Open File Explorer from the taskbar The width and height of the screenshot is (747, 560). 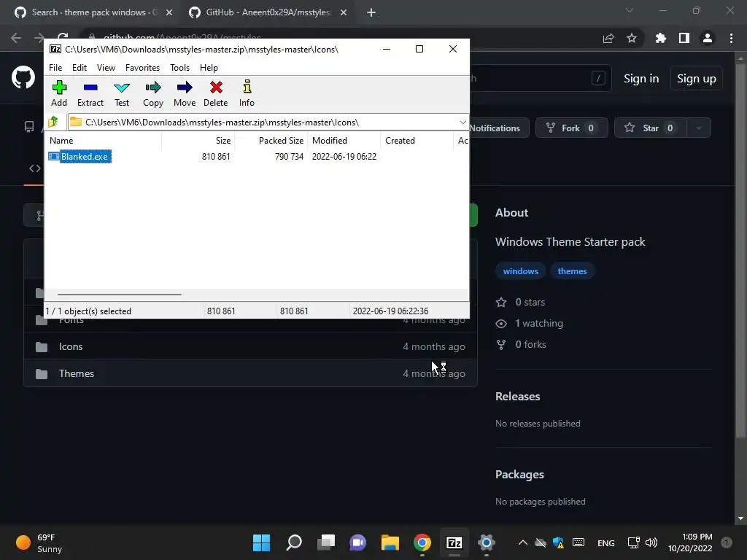(x=390, y=542)
